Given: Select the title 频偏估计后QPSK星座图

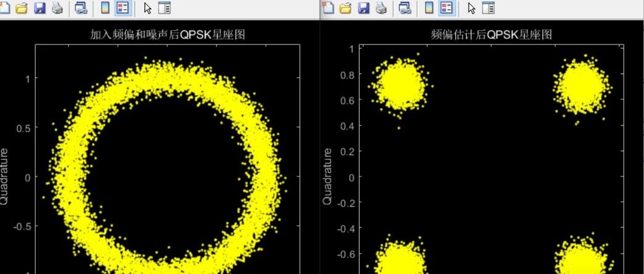Looking at the screenshot, I should tap(491, 35).
